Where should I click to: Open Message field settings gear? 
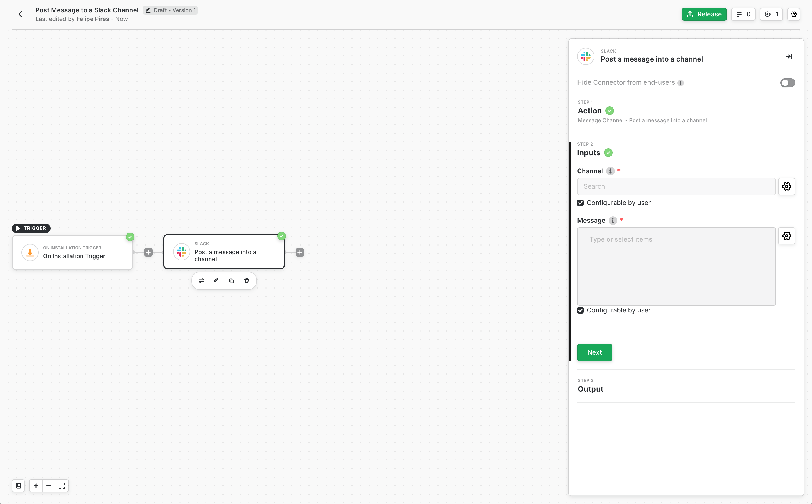(x=786, y=236)
